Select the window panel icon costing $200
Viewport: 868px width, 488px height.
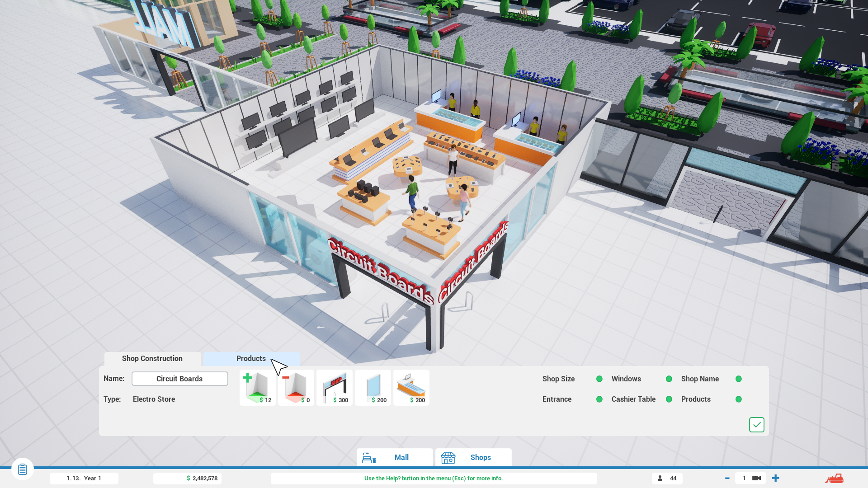point(373,387)
